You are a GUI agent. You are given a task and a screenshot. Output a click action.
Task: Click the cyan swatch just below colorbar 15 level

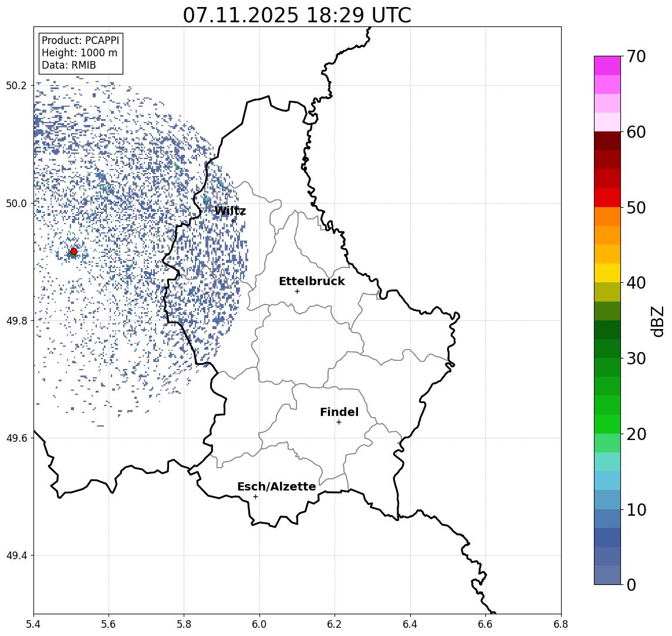[607, 481]
